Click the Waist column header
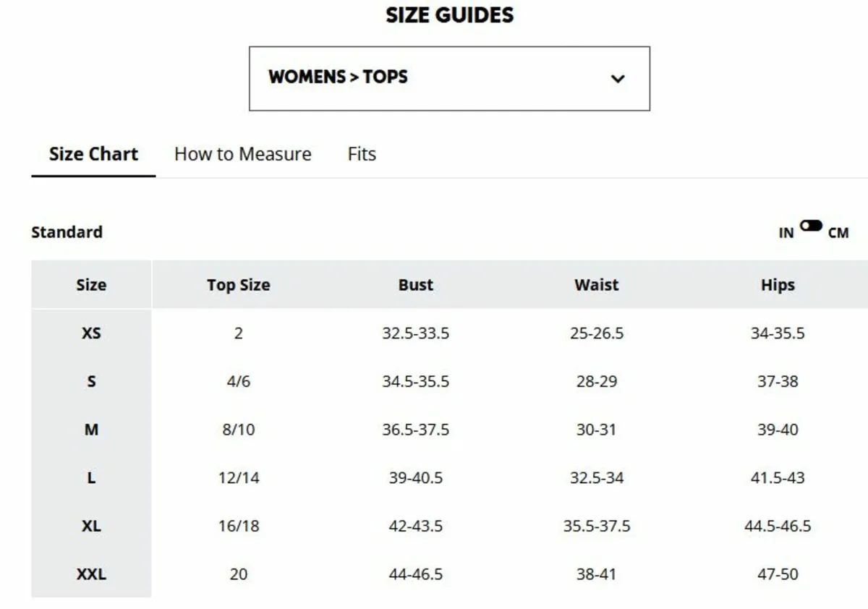The width and height of the screenshot is (868, 609). click(x=597, y=285)
